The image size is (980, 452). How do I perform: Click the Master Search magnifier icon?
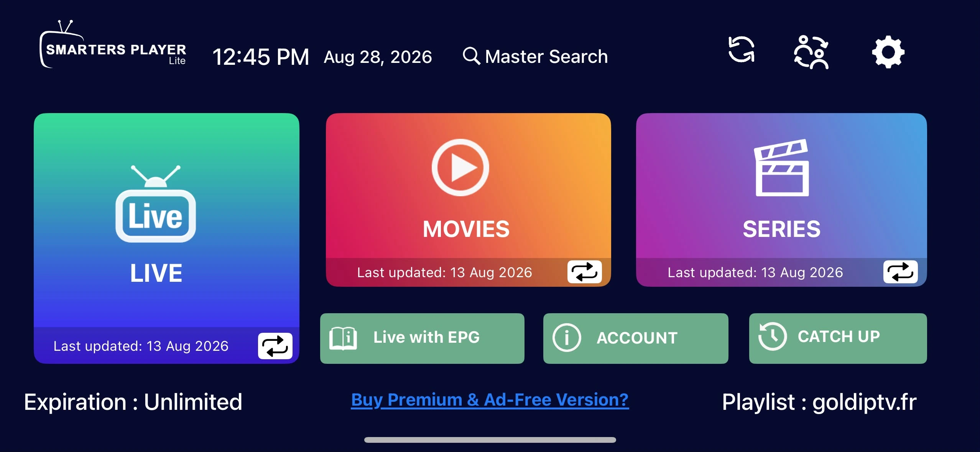pos(471,56)
